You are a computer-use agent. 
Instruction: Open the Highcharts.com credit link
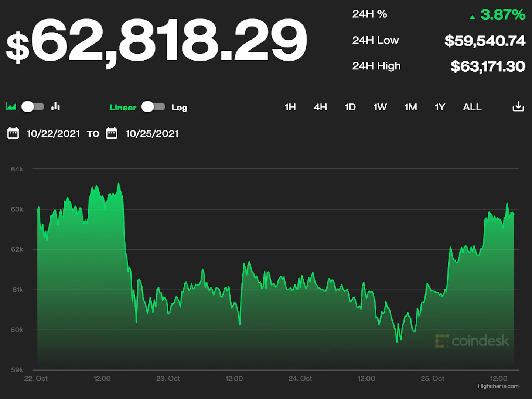pos(498,386)
